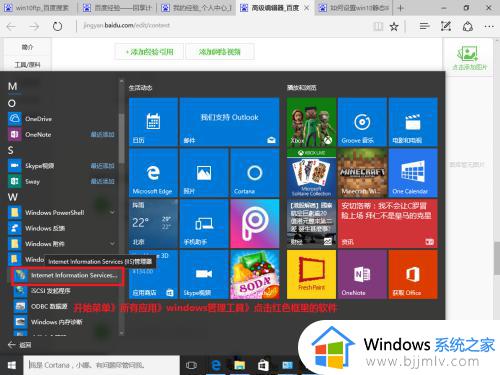Switch to the win10ftp search tab
The width and height of the screenshot is (500, 375).
[38, 8]
